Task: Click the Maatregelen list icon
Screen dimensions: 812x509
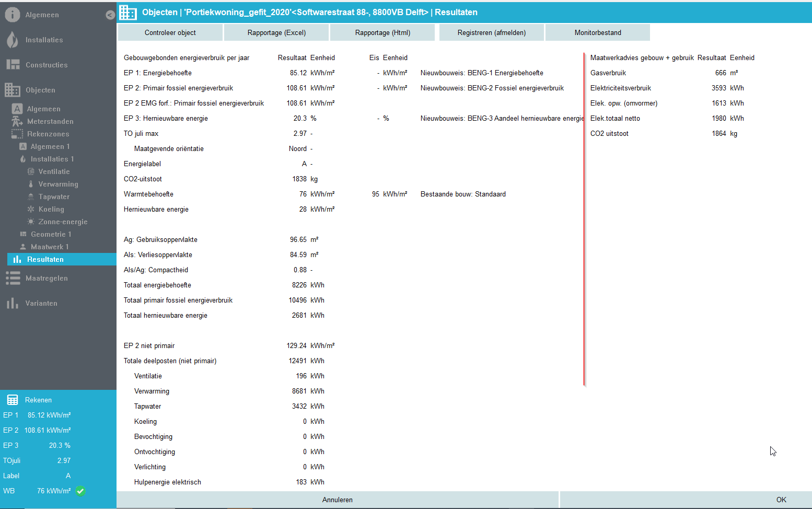Action: pos(13,278)
